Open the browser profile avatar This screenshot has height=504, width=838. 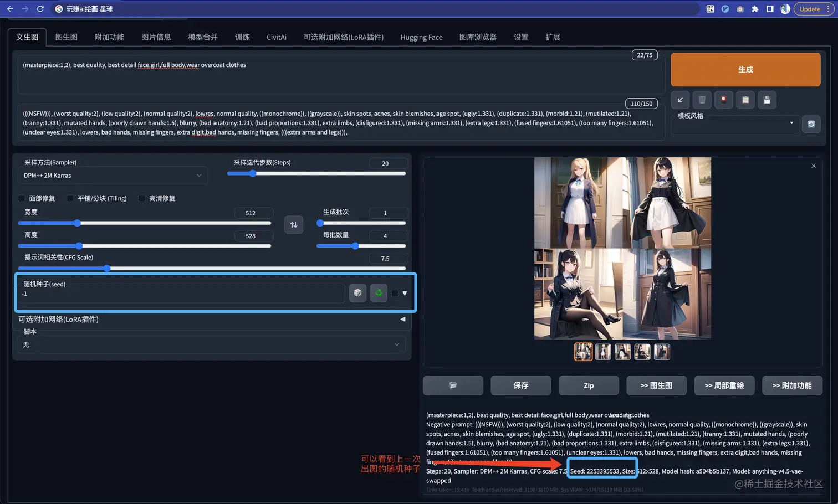tap(785, 9)
